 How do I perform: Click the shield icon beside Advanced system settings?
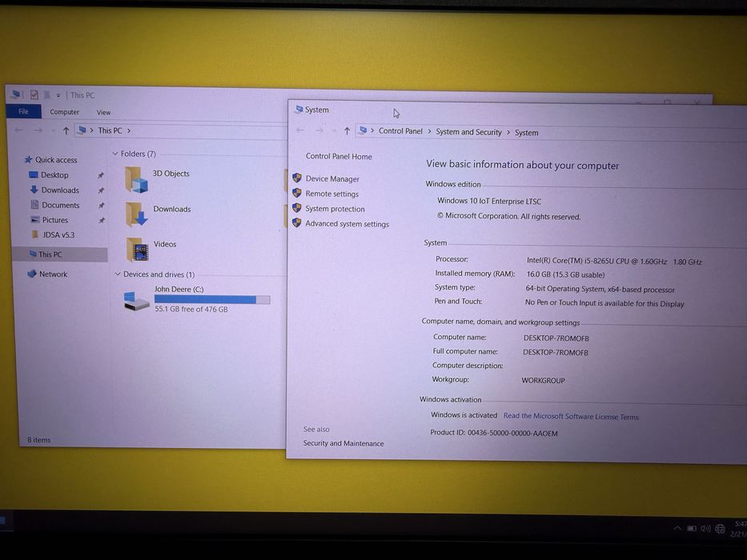pyautogui.click(x=296, y=223)
